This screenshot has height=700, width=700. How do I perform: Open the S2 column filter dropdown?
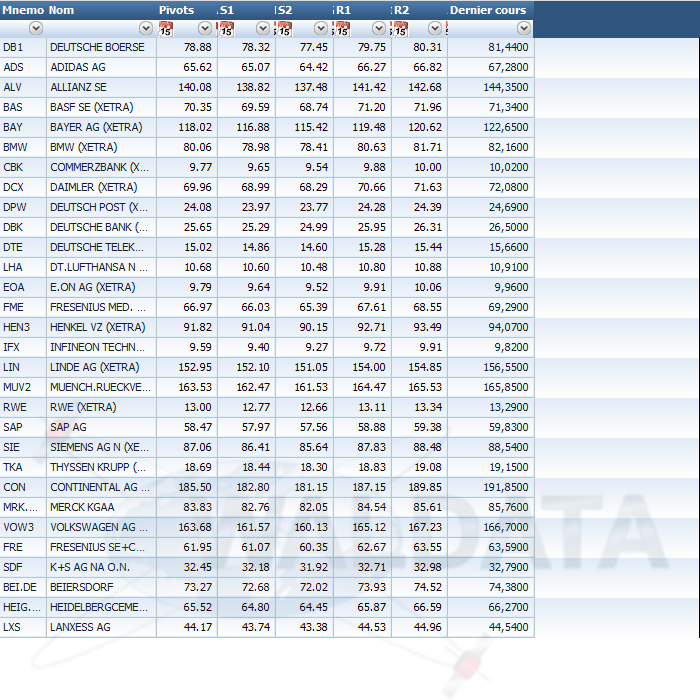(321, 29)
